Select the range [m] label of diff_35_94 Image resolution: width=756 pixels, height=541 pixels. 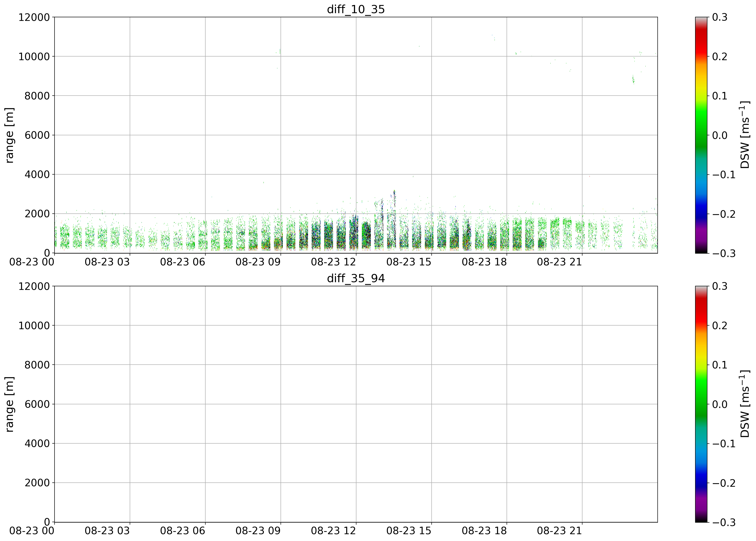10,404
